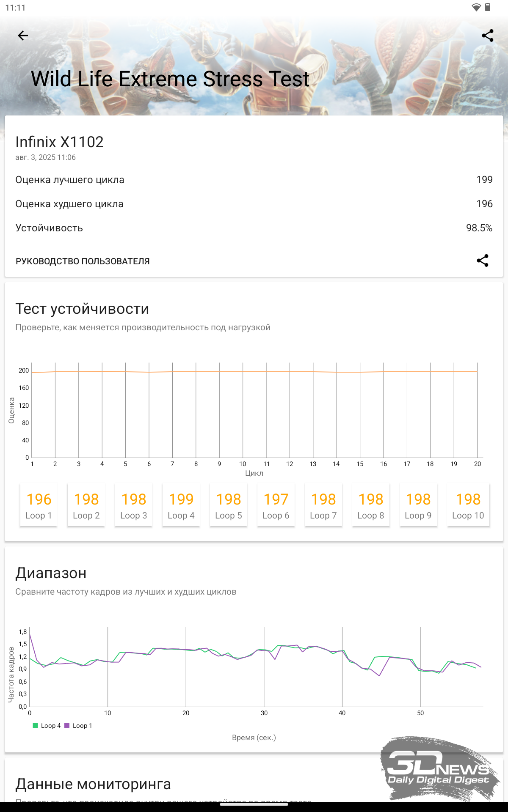Check the Wi-Fi status icon
Image resolution: width=508 pixels, height=812 pixels.
[x=476, y=7]
